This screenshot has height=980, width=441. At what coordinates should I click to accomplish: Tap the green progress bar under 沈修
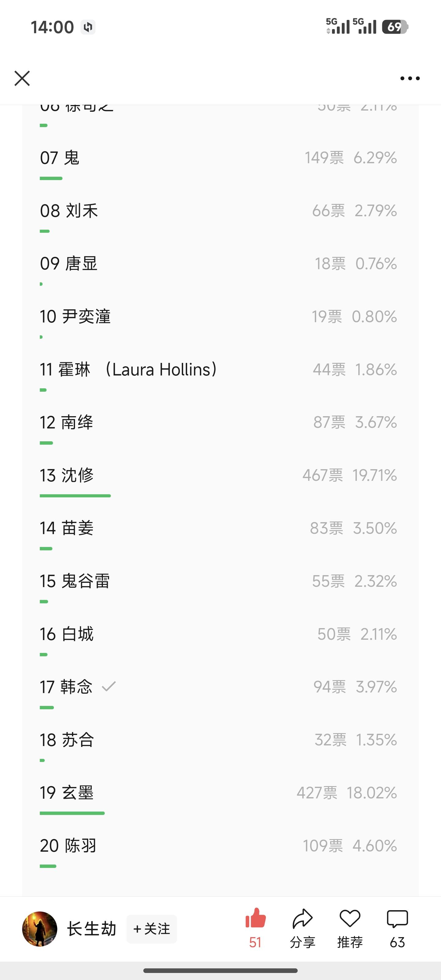pos(75,496)
